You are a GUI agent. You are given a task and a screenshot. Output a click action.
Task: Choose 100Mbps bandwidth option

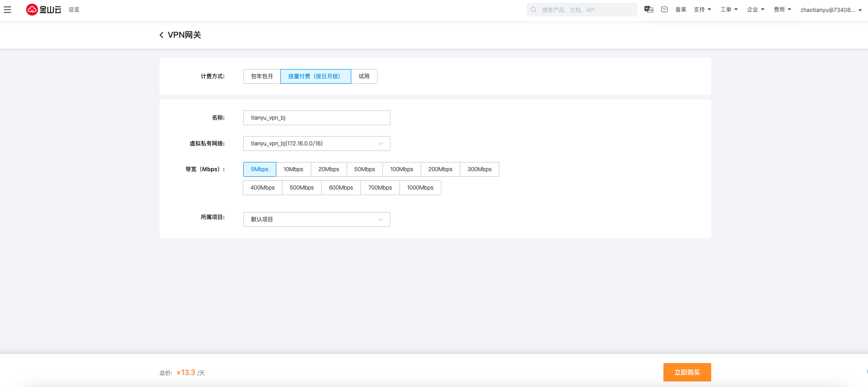401,169
